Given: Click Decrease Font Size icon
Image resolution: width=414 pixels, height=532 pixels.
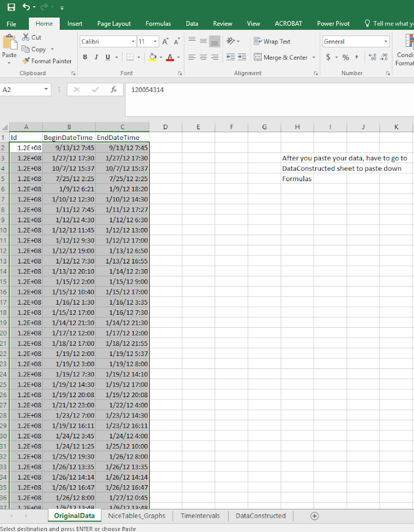Looking at the screenshot, I should pos(177,41).
